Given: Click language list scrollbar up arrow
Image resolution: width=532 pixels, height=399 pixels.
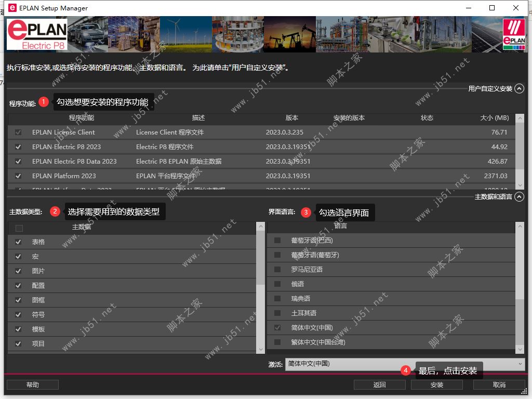Looking at the screenshot, I should tap(520, 226).
